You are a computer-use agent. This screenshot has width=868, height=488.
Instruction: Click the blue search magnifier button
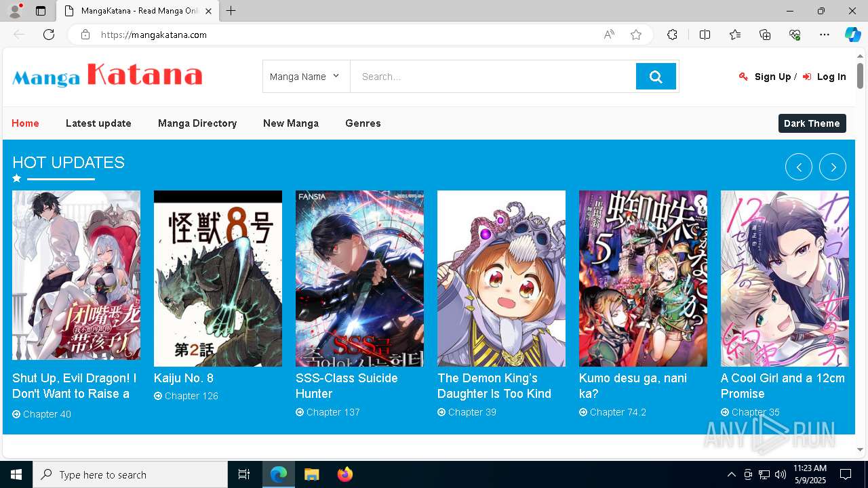tap(656, 77)
